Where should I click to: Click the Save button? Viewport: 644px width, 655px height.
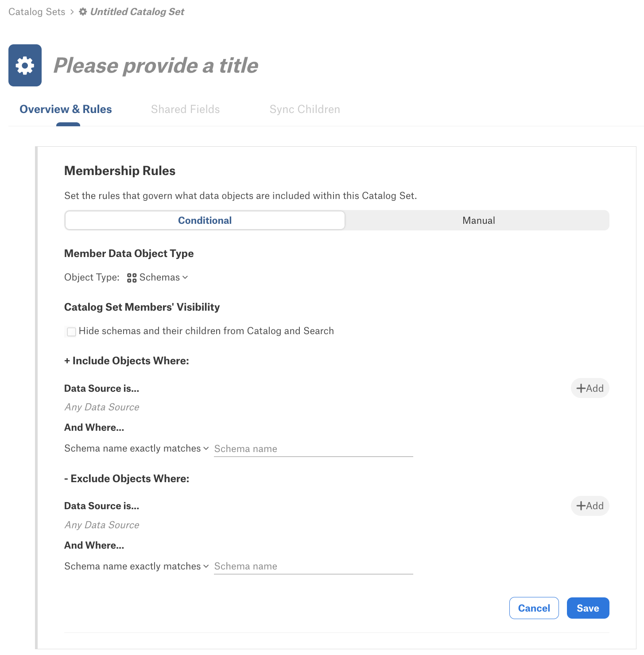588,608
